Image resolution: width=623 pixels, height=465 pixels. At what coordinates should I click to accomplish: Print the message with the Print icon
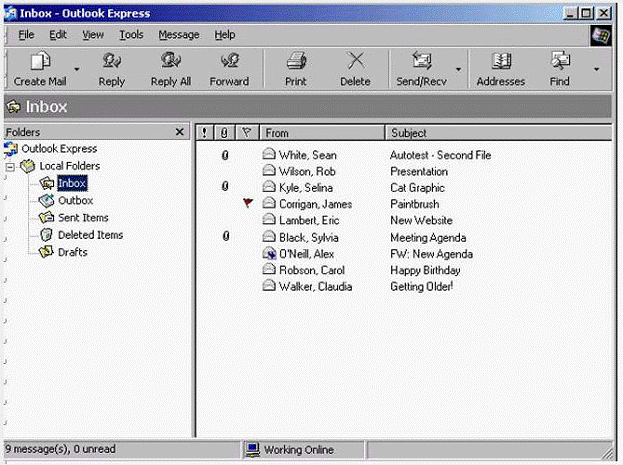coord(295,62)
